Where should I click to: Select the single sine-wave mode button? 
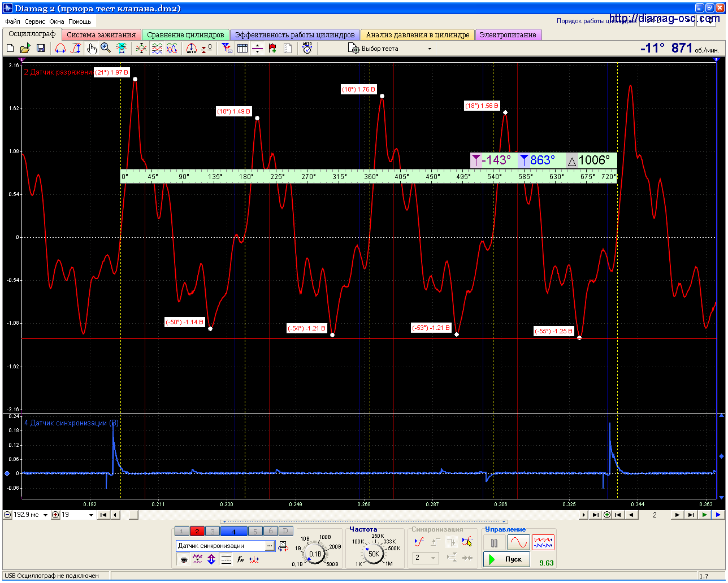(x=518, y=543)
